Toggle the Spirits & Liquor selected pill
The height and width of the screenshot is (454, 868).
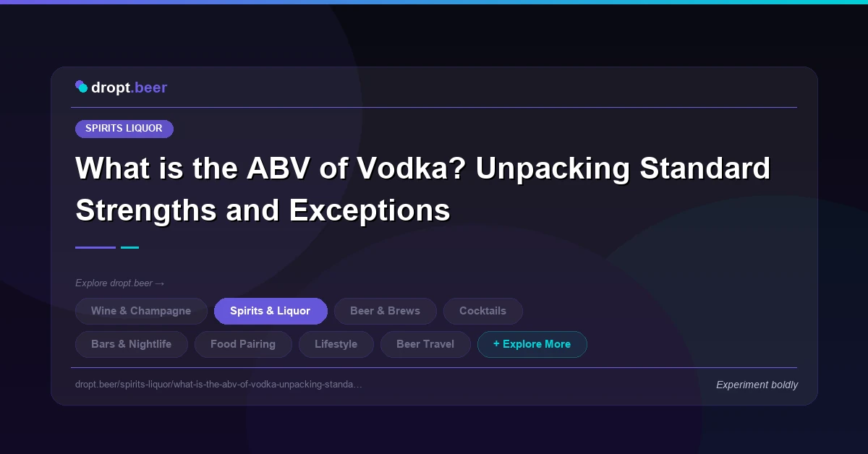click(271, 311)
